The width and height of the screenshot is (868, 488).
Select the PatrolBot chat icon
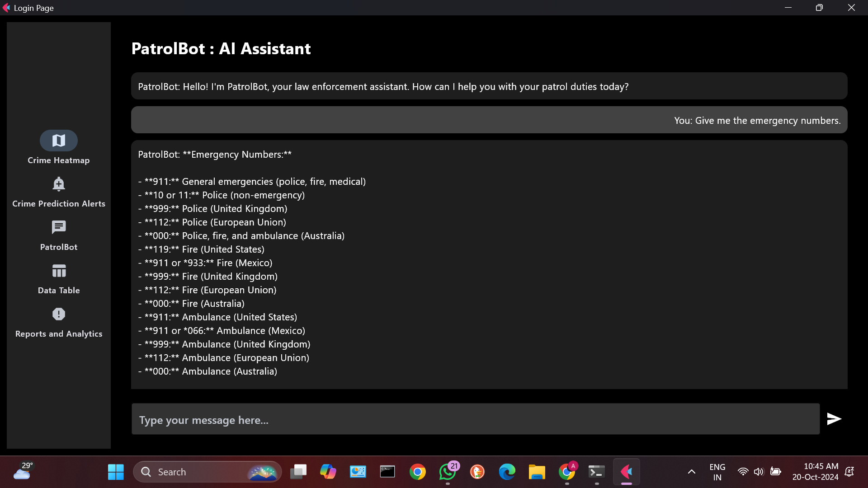click(x=59, y=227)
